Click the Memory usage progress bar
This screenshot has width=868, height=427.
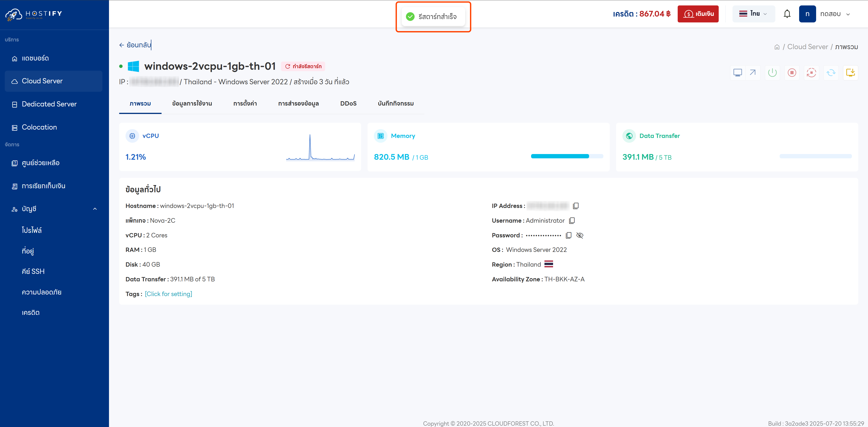tap(567, 156)
